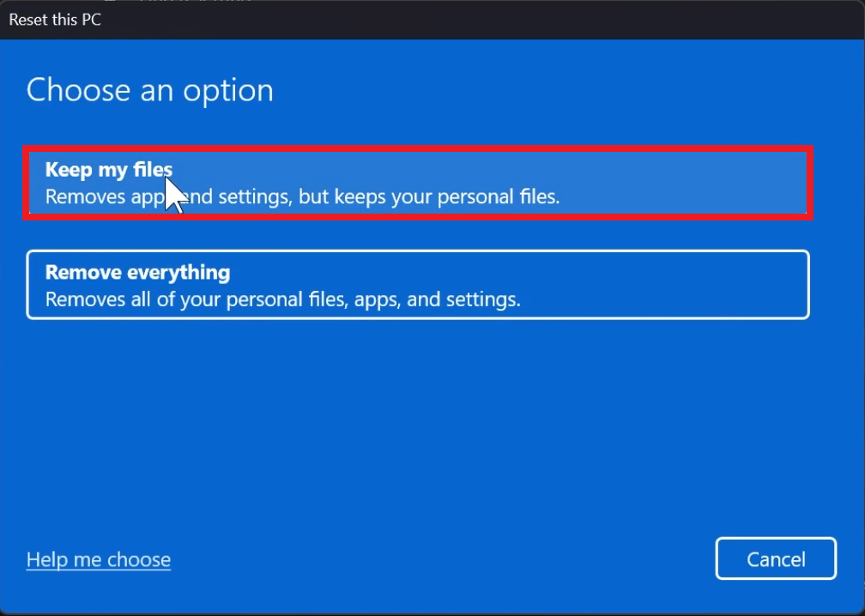Click the white-outlined Remove everything box
865x616 pixels.
point(418,285)
